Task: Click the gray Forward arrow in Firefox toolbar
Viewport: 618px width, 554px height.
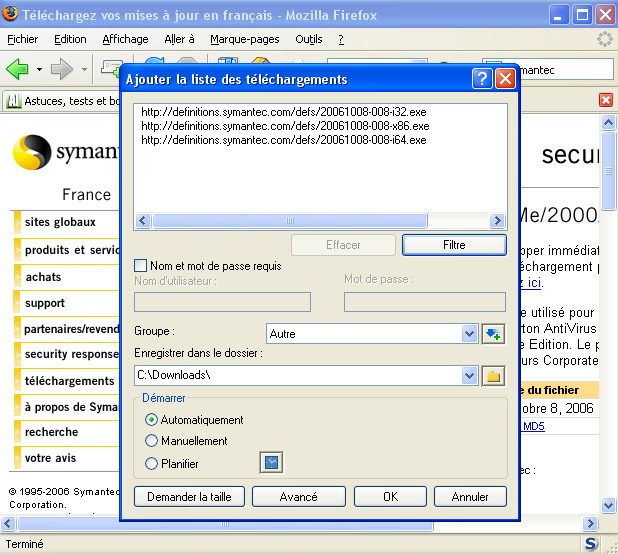Action: click(62, 69)
